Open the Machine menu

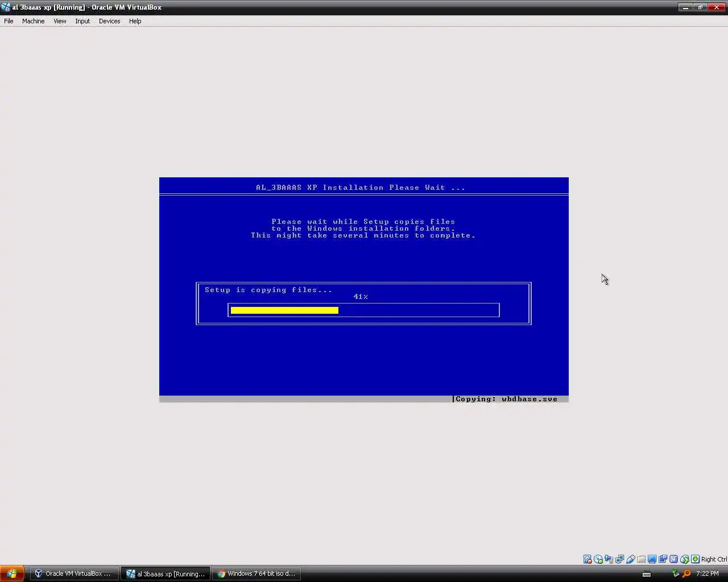point(34,21)
